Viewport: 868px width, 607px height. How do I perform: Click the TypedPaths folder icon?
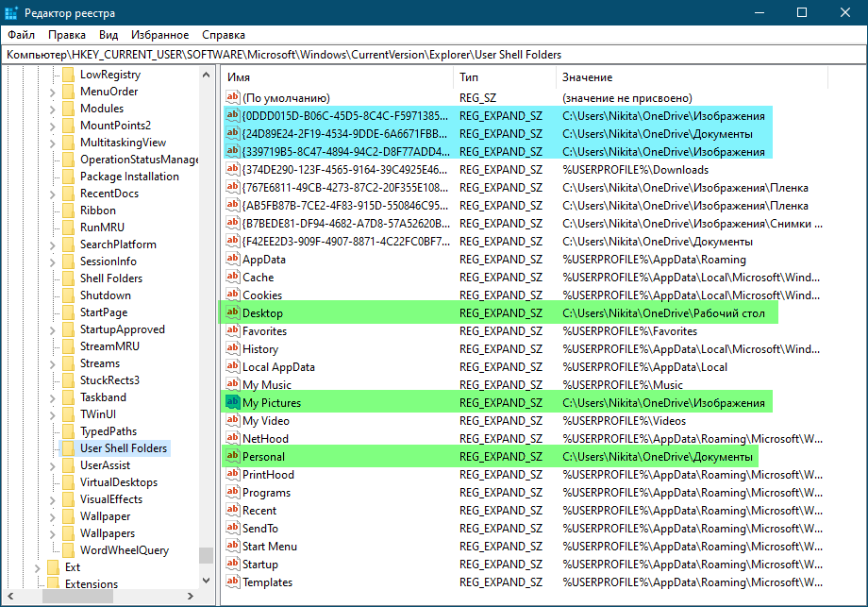69,430
